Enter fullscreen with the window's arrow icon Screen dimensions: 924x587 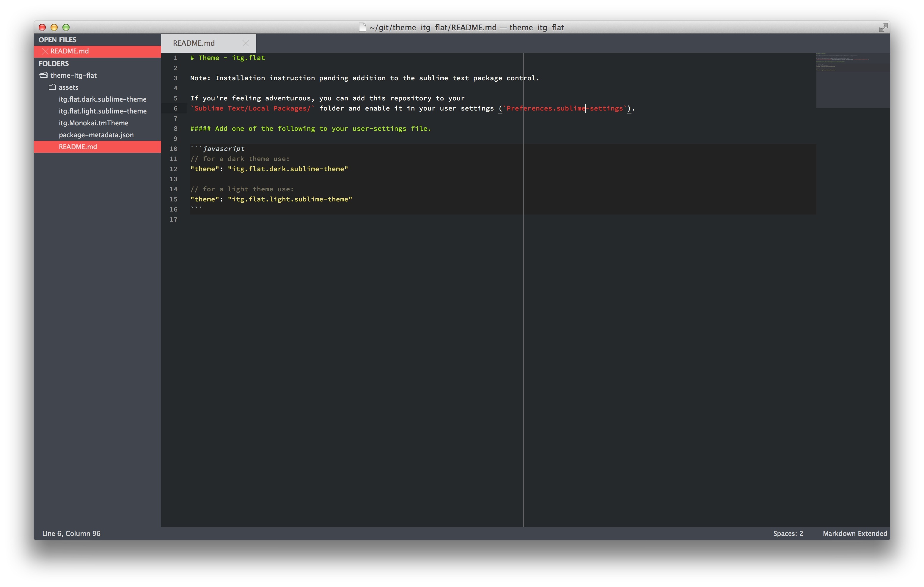883,27
